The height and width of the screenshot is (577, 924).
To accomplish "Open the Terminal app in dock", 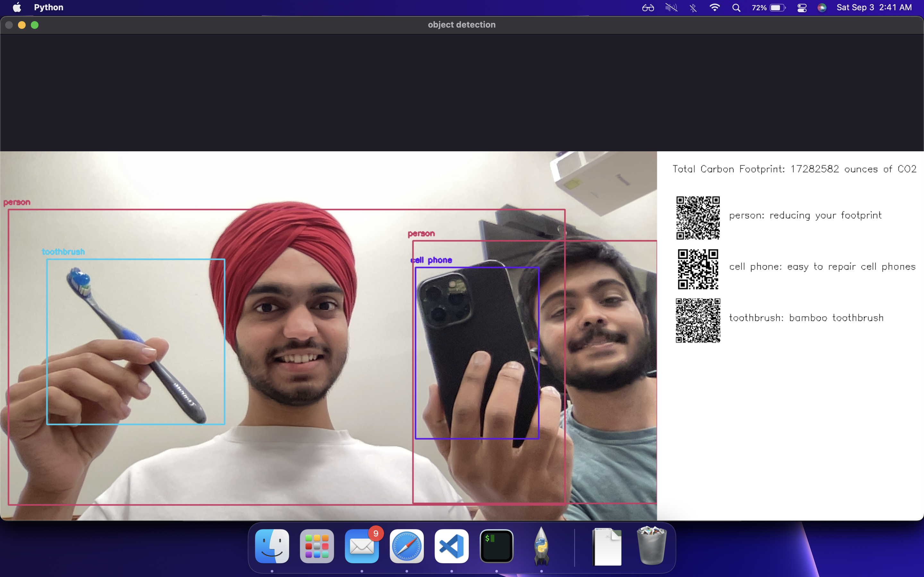I will point(496,546).
